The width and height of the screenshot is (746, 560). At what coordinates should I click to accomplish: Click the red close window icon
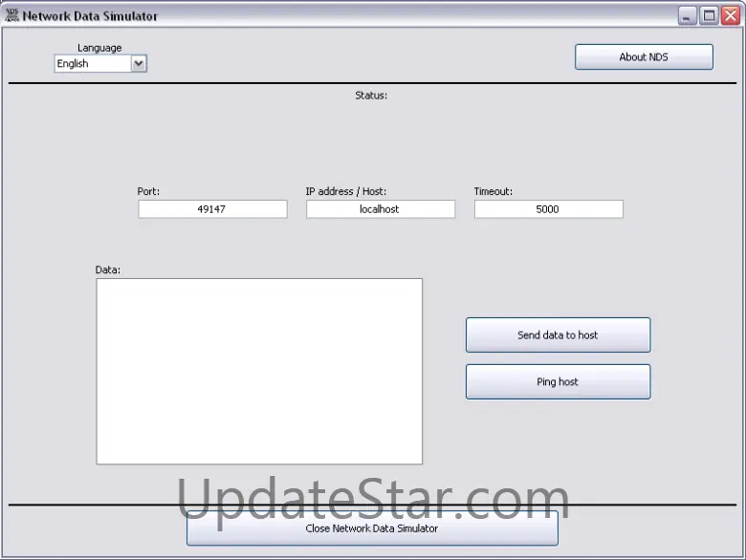(731, 15)
